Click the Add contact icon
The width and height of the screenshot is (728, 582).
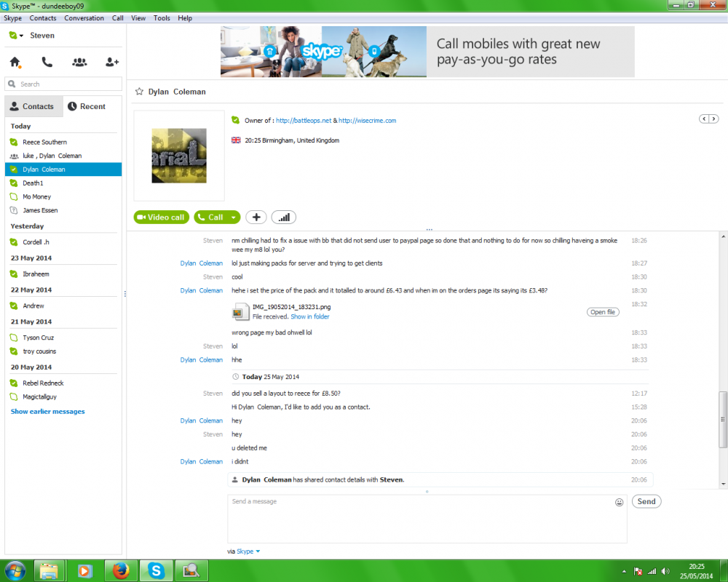click(x=111, y=63)
